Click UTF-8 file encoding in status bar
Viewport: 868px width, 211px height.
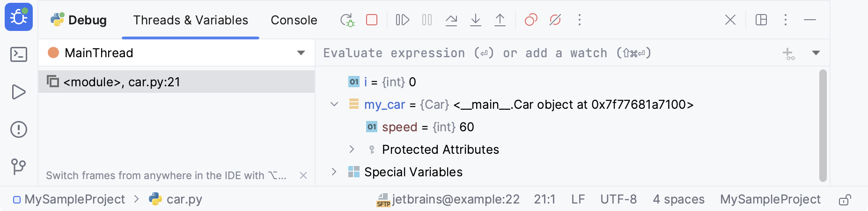618,200
